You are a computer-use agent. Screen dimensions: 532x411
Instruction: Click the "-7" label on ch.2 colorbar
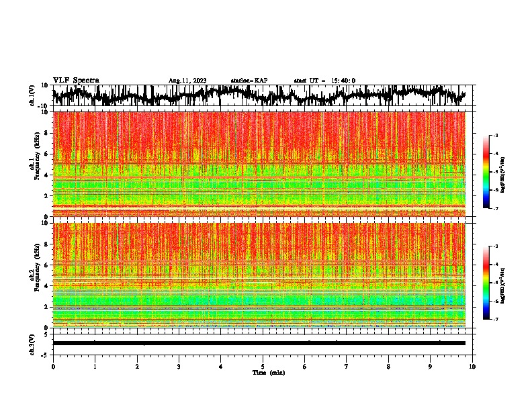coord(496,320)
